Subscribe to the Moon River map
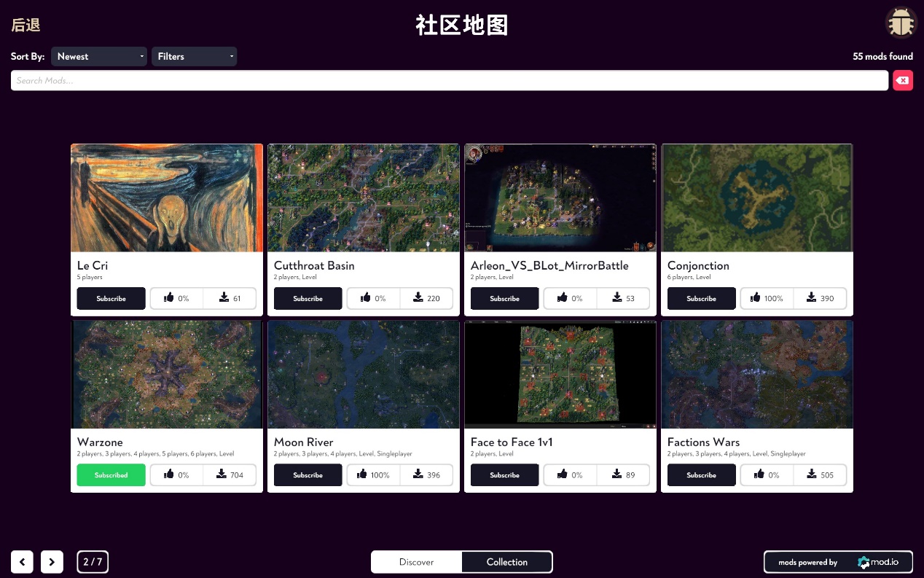The height and width of the screenshot is (578, 924). 308,474
